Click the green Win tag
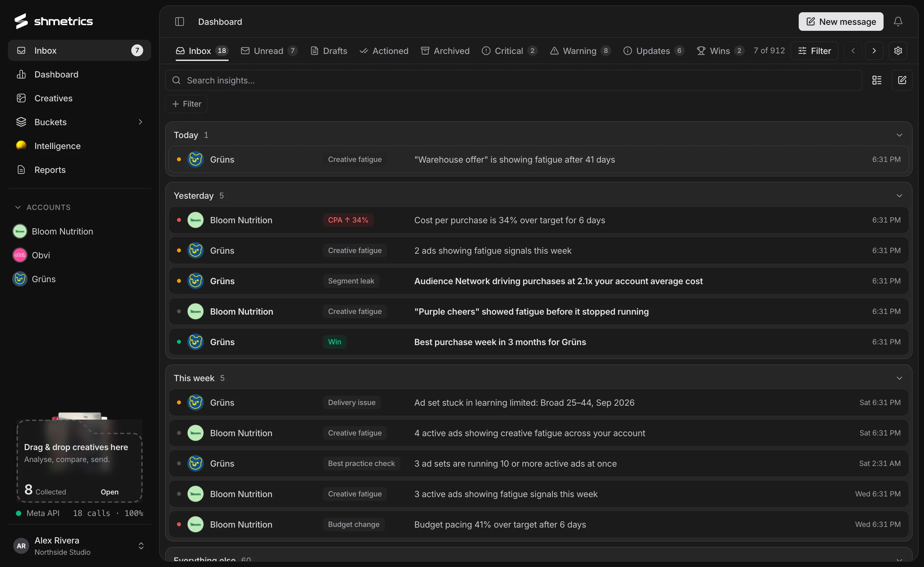This screenshot has width=924, height=567. coord(334,342)
